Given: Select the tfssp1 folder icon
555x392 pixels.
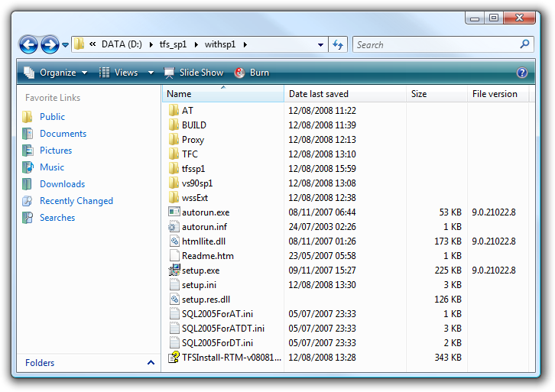Looking at the screenshot, I should [x=174, y=168].
